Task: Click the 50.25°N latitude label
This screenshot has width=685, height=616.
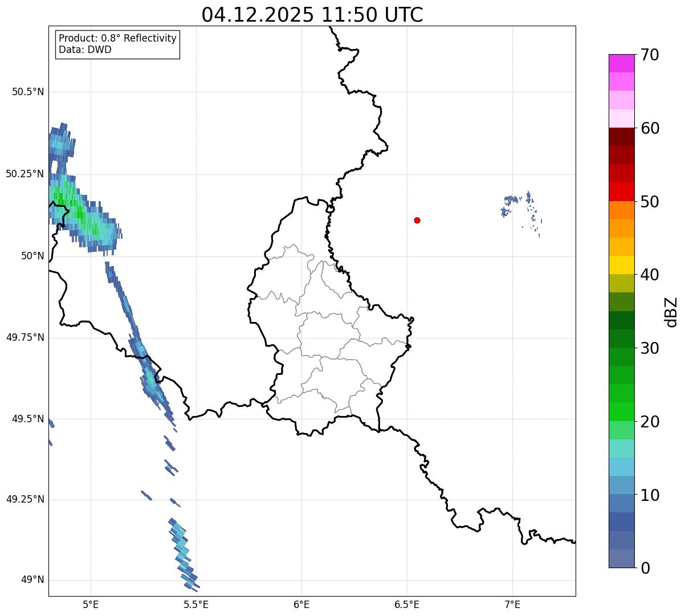Action: point(25,174)
